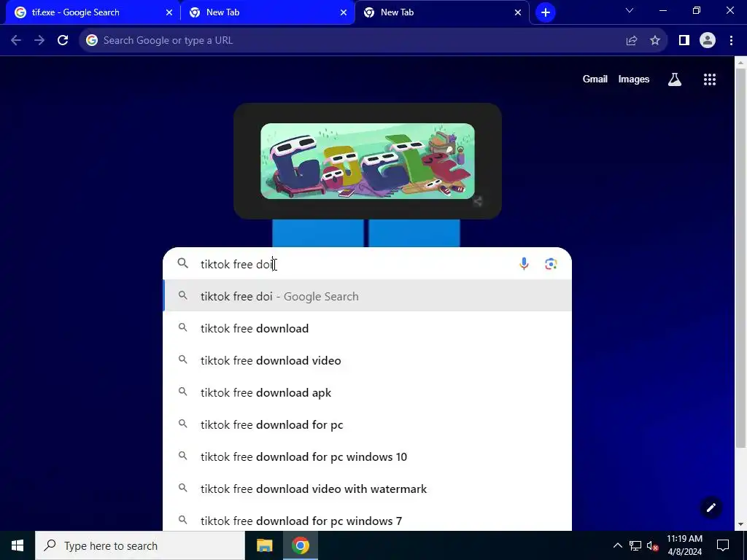Click the magnifier icon in search box
747x560 pixels.
(x=183, y=263)
